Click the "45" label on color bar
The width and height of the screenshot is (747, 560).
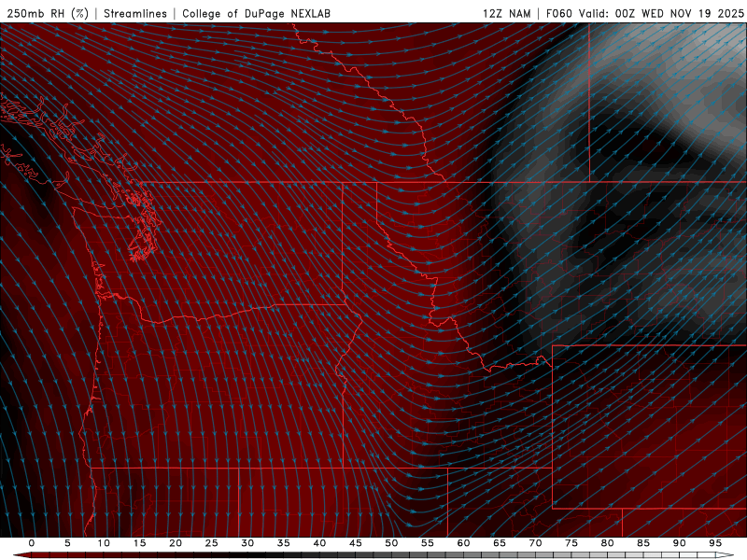coord(356,543)
